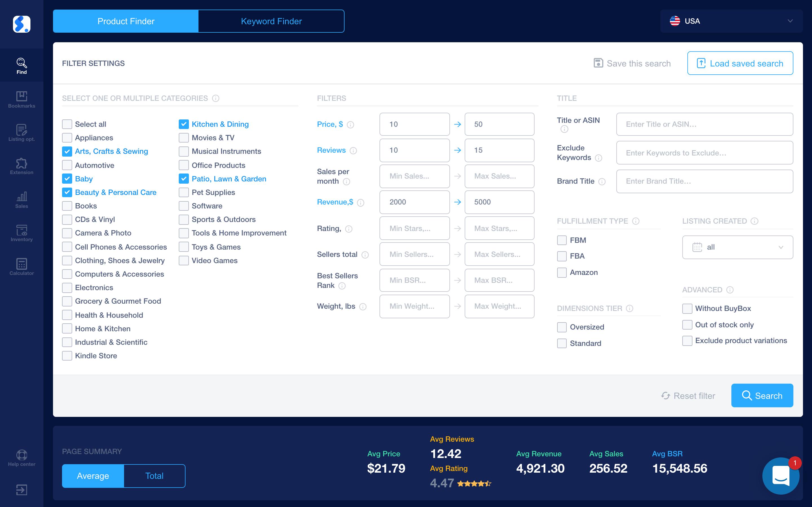Screen dimensions: 812x507
Task: Click the Search button
Action: (762, 396)
